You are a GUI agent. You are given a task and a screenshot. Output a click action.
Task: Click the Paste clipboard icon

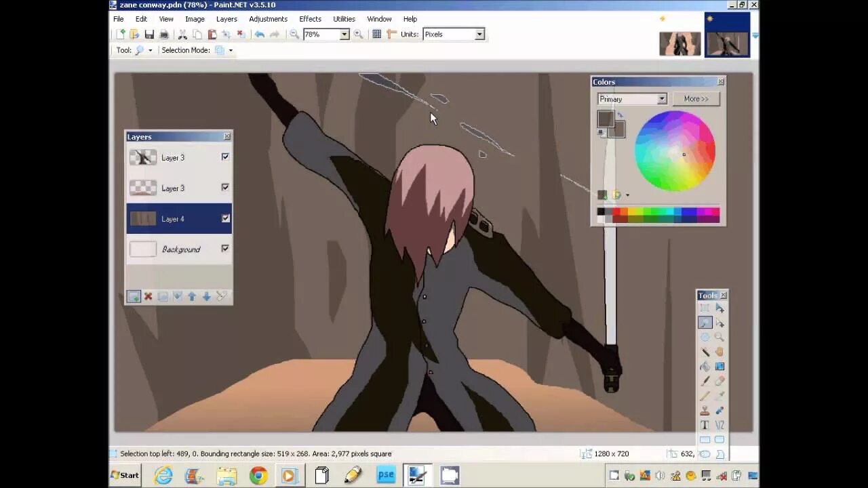[x=212, y=35]
